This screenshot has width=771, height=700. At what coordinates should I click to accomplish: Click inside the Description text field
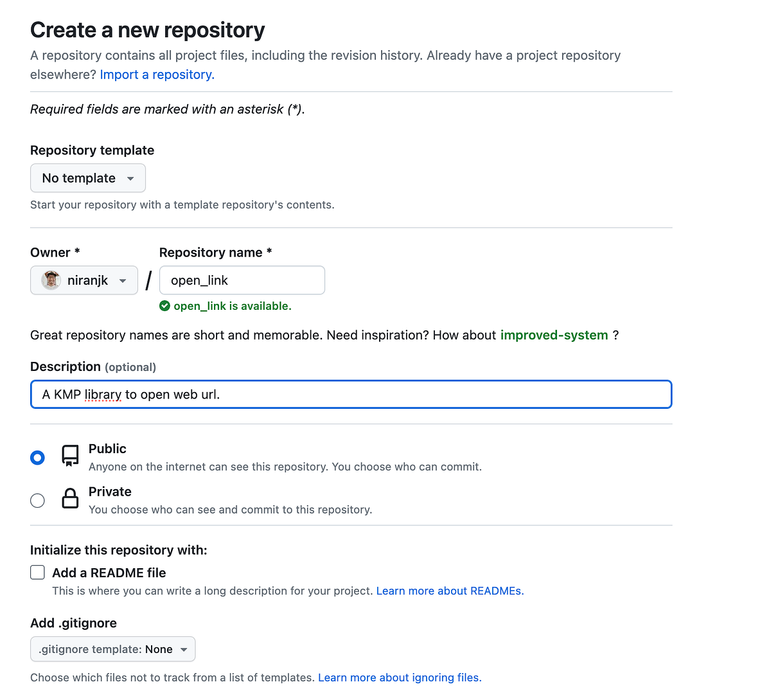pyautogui.click(x=351, y=394)
